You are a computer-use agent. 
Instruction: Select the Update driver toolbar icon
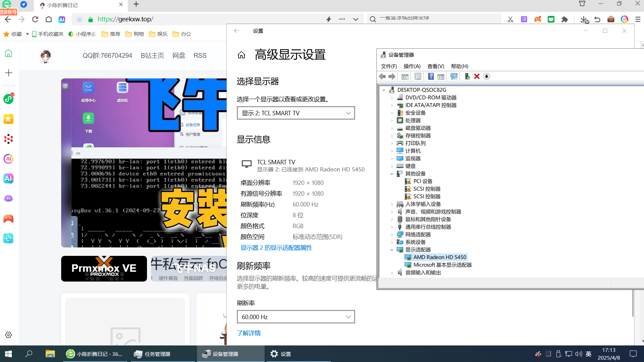tap(467, 76)
